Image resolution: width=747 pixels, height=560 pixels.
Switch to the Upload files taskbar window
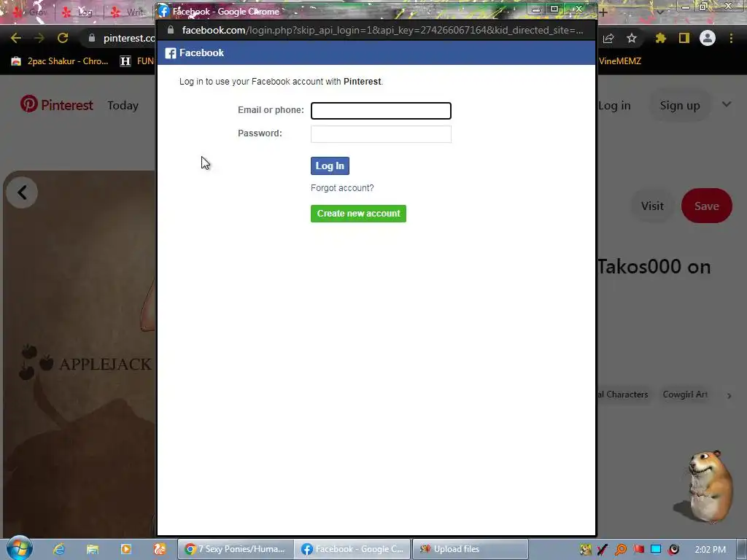click(471, 549)
